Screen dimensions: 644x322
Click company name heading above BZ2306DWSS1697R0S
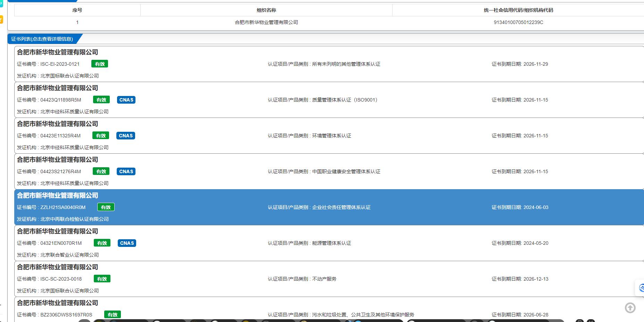58,303
